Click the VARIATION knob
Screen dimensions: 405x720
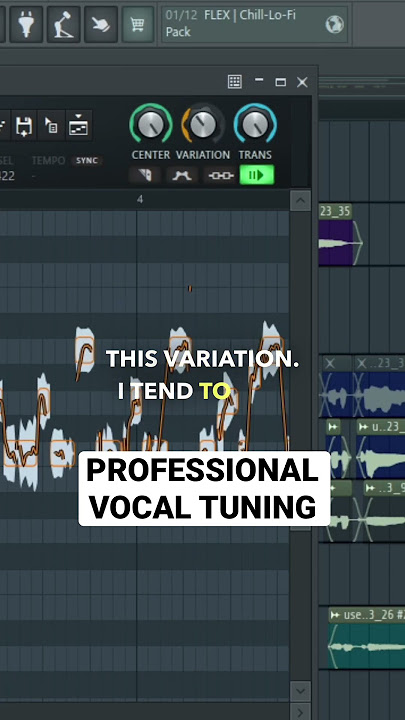point(203,124)
